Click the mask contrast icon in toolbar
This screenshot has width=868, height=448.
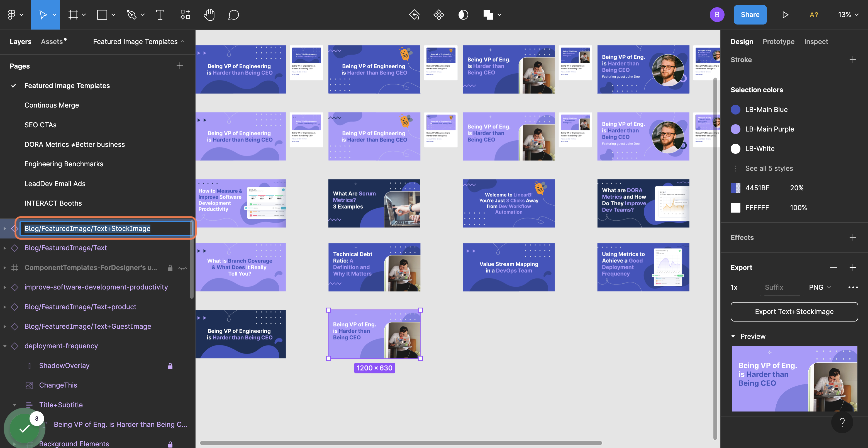tap(463, 14)
